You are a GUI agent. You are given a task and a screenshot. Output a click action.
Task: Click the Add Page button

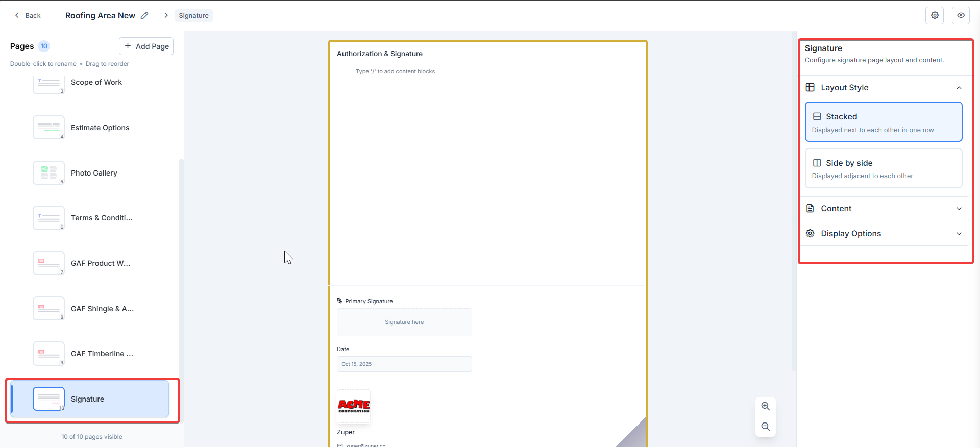coord(146,46)
